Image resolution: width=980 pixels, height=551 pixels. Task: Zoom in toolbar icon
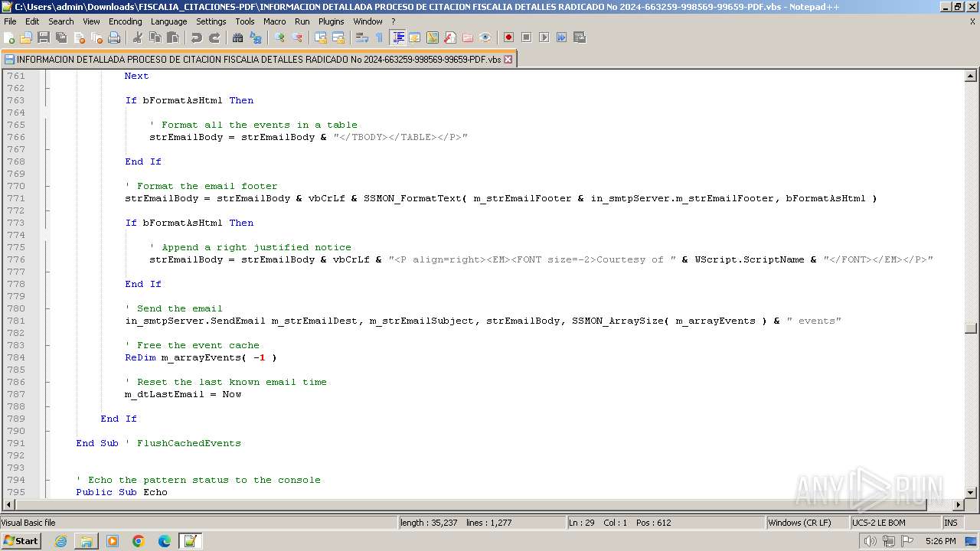(x=279, y=37)
